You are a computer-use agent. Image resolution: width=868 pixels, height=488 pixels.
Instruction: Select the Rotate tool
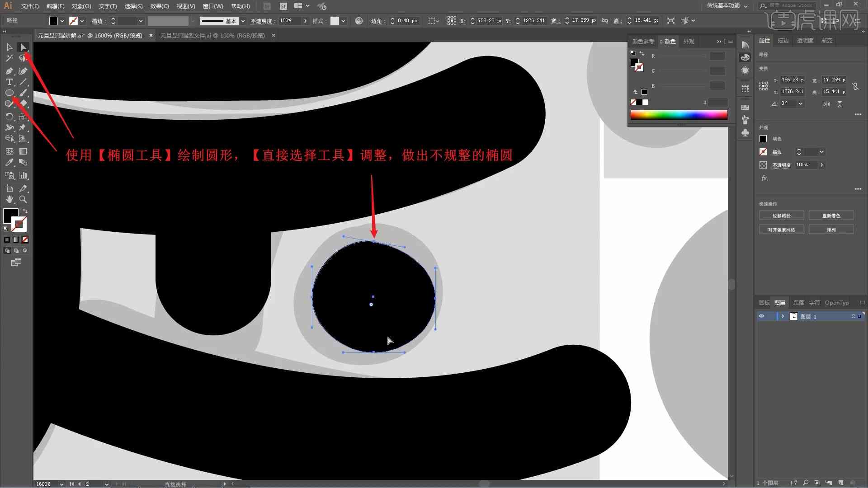click(9, 116)
